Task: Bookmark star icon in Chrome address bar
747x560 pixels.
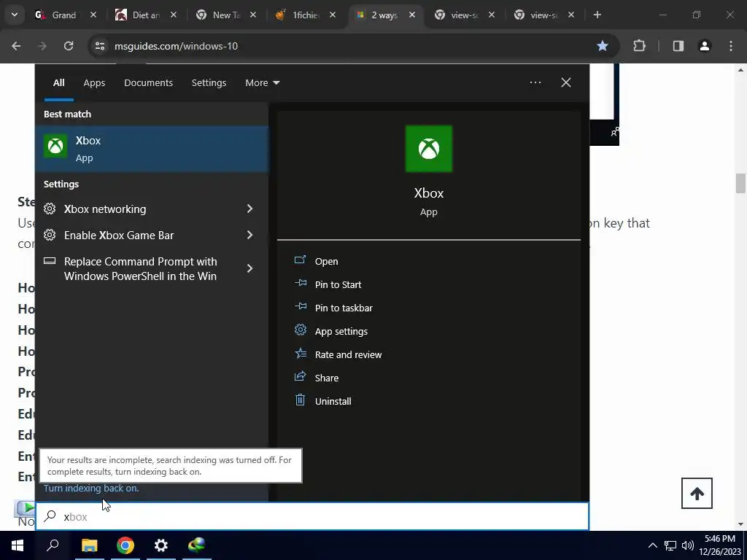Action: coord(602,46)
